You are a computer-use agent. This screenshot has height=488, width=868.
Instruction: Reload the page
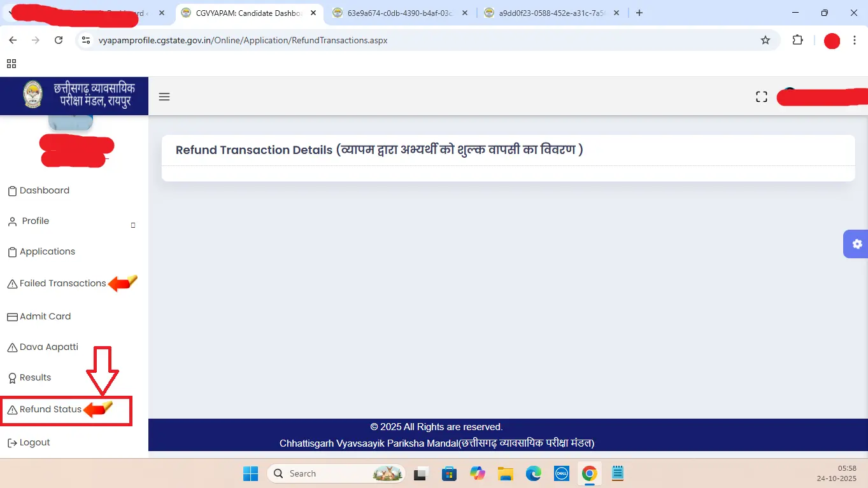click(x=59, y=40)
